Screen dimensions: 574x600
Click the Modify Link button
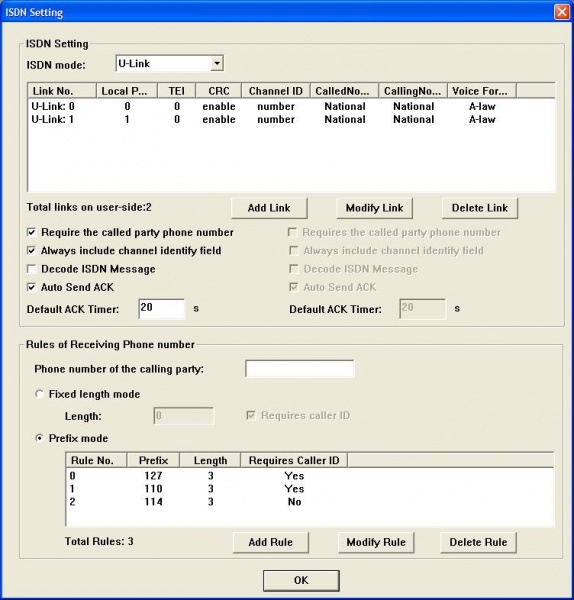(374, 208)
